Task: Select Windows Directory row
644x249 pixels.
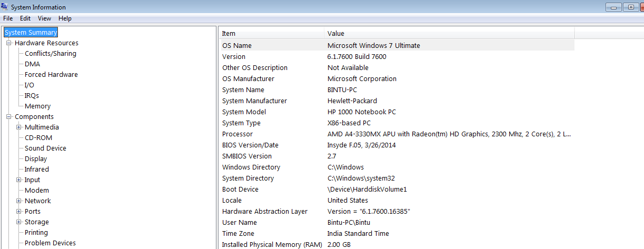Action: click(x=397, y=167)
